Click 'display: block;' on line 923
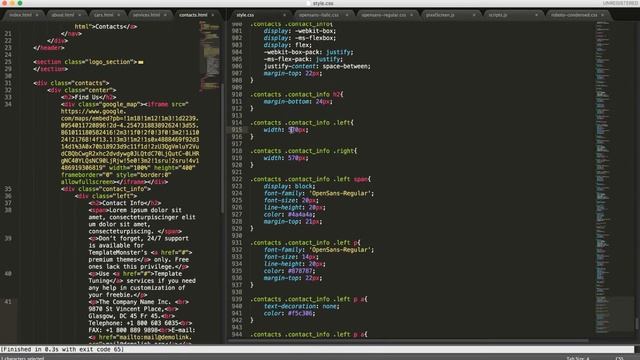This screenshot has width=640, height=360. point(289,186)
